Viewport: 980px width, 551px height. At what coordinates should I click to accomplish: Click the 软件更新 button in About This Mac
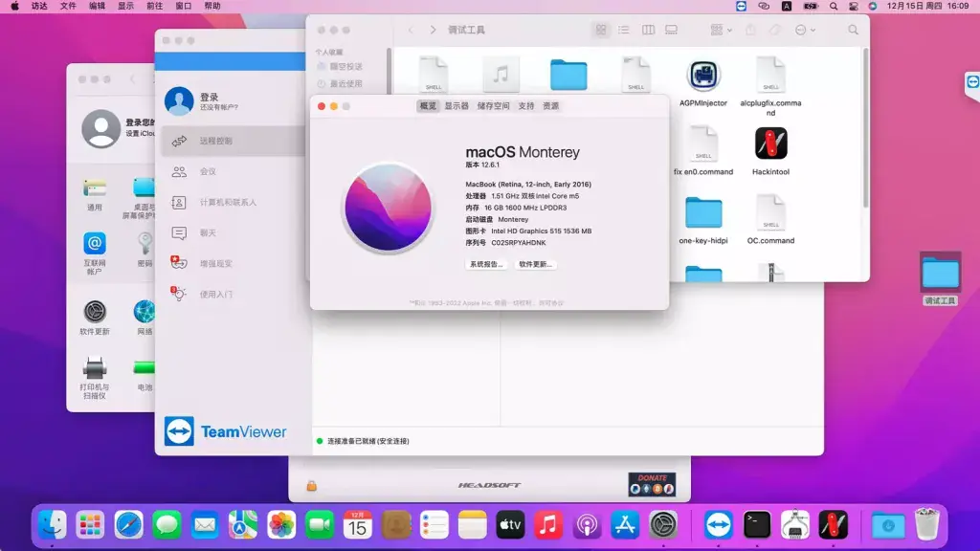536,264
